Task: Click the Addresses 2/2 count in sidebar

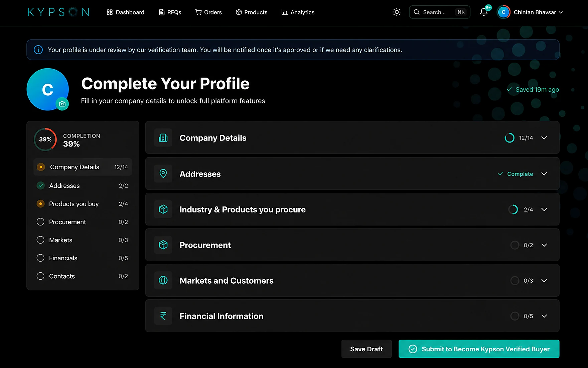Action: click(123, 185)
